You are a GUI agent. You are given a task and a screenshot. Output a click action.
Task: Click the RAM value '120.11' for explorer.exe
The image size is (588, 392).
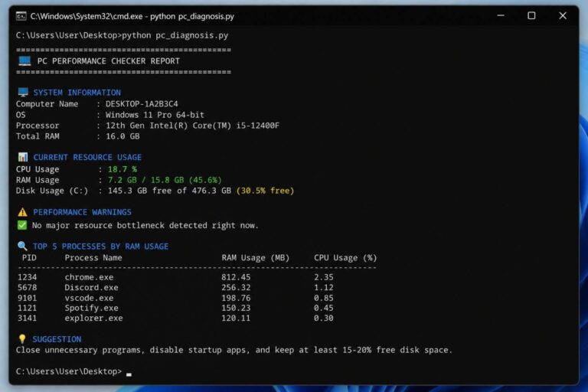(236, 318)
